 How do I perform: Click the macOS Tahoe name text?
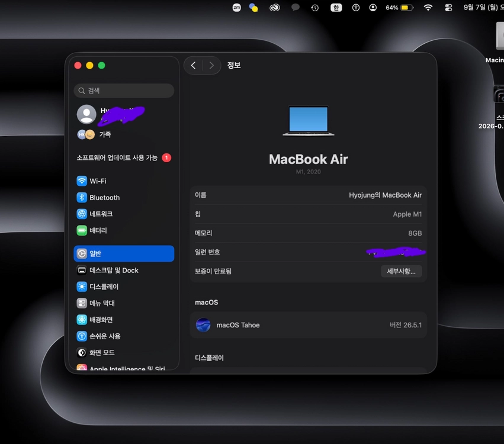238,325
